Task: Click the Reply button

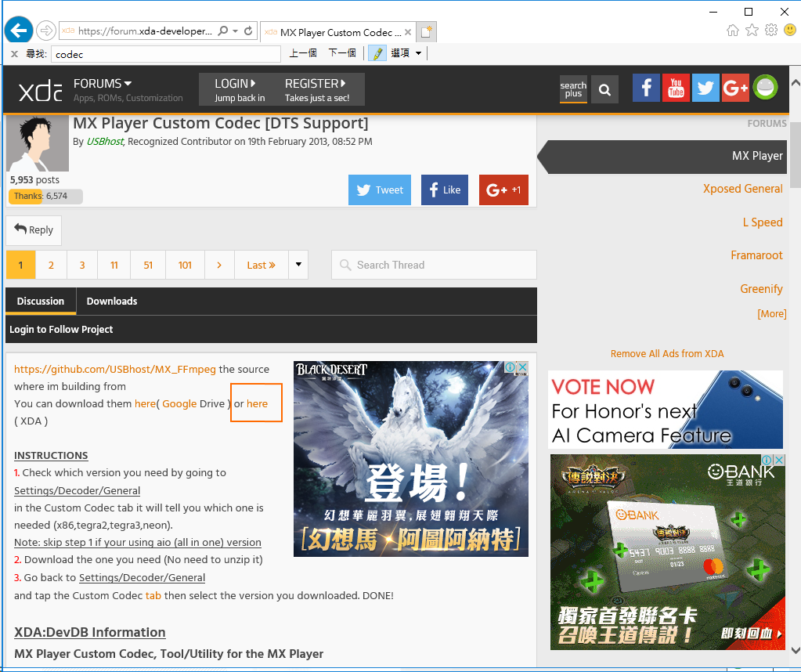Action: click(x=34, y=230)
